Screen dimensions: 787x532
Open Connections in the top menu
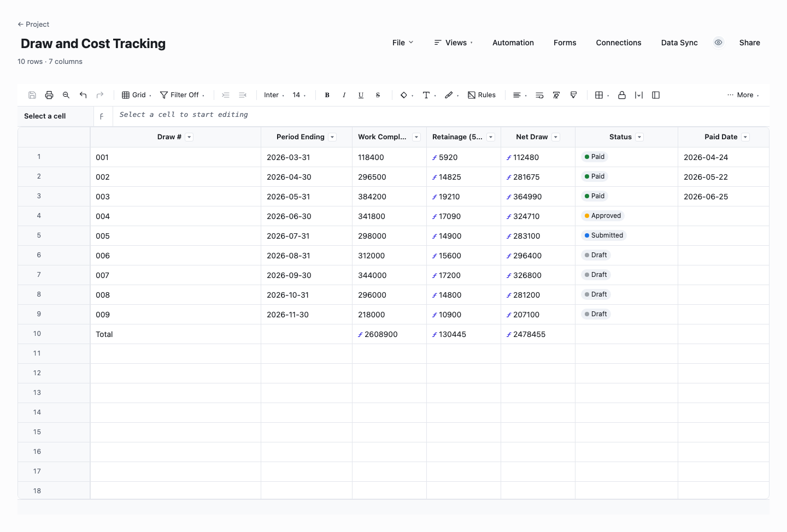[619, 43]
